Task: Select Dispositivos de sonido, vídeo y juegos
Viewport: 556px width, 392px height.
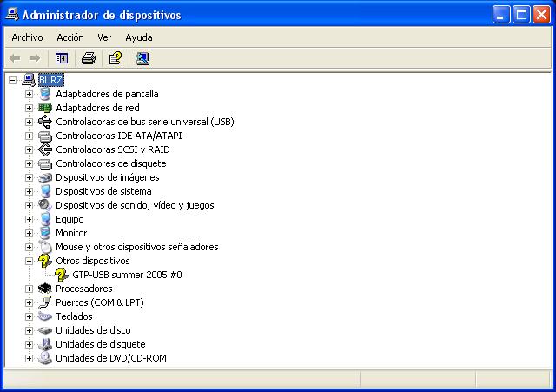Action: point(135,205)
